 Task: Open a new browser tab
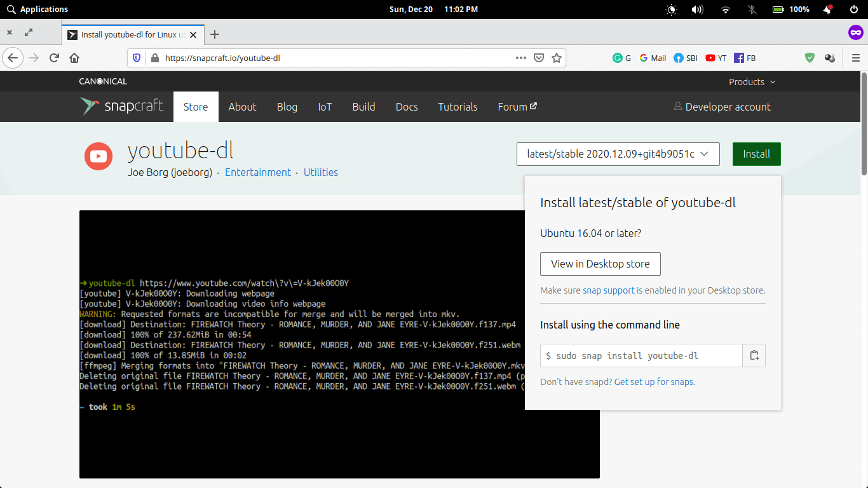215,34
